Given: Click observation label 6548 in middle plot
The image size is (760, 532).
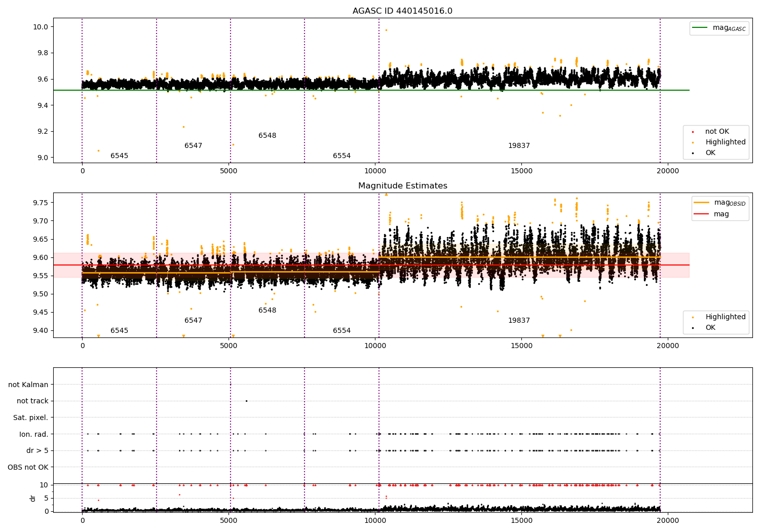Looking at the screenshot, I should coord(268,311).
